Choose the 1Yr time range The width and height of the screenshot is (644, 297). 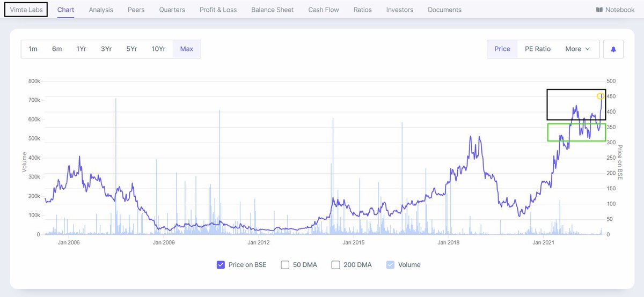tap(82, 49)
